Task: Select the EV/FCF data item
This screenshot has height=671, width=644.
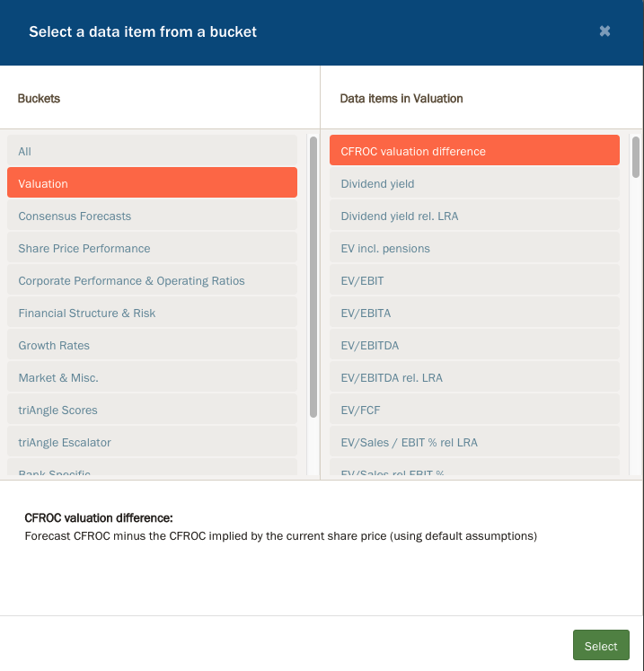Action: [474, 410]
